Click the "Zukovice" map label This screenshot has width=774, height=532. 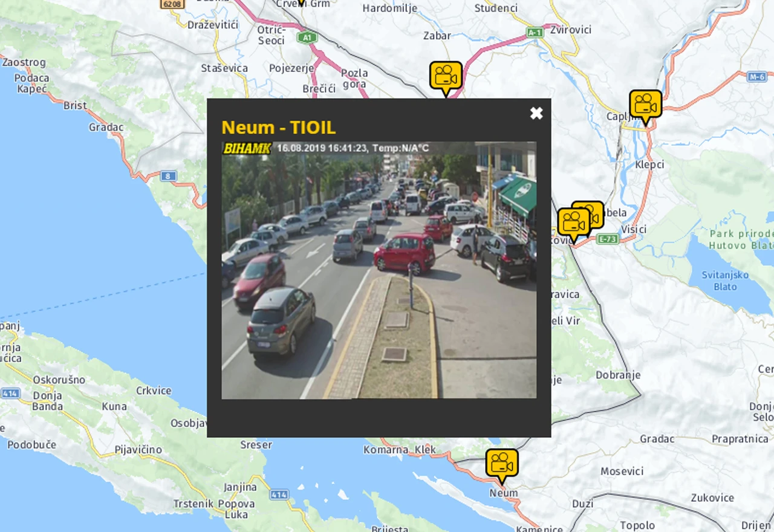(712, 498)
